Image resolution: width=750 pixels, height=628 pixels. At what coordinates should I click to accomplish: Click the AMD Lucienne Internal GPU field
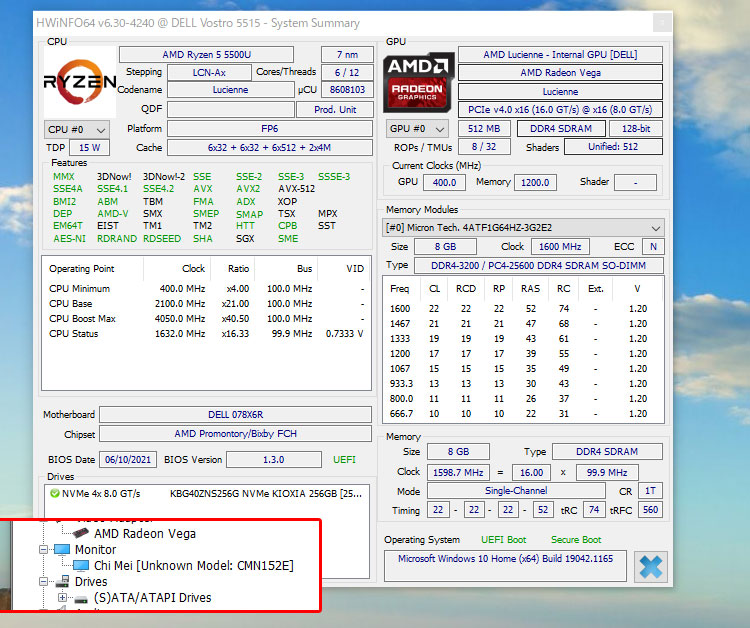[560, 55]
